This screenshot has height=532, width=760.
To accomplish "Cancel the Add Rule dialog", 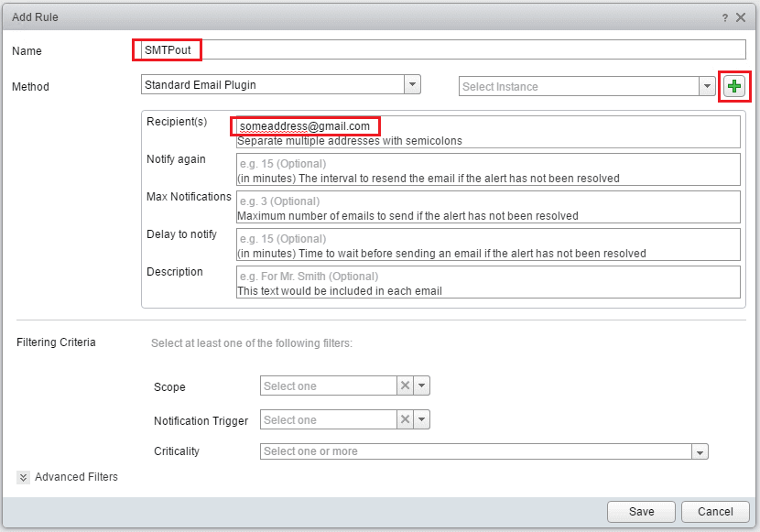I will point(715,512).
